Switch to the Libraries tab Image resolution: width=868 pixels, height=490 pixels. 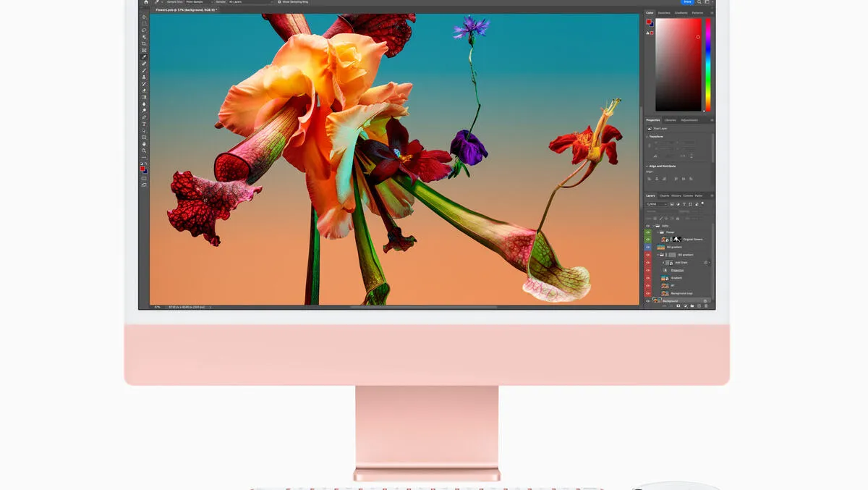(671, 120)
